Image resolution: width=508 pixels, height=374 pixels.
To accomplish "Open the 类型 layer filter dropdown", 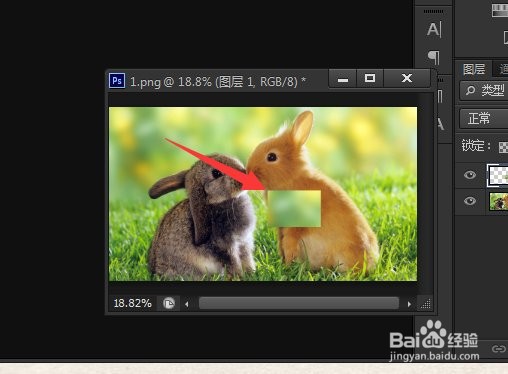I will coord(484,90).
